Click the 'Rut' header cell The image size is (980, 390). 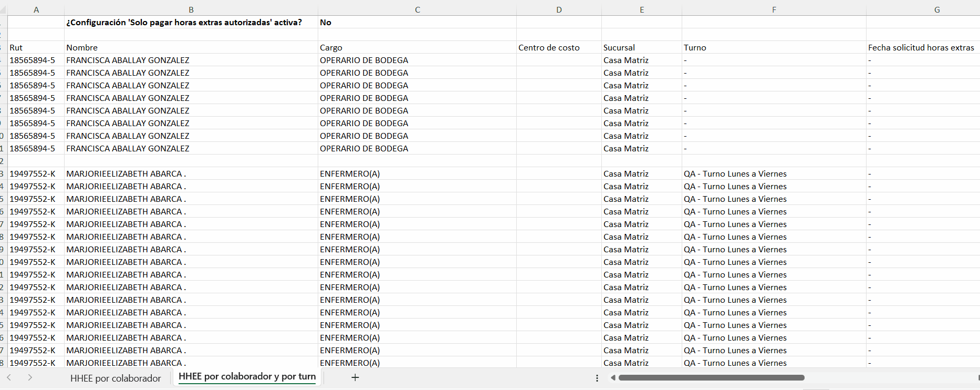tap(36, 47)
